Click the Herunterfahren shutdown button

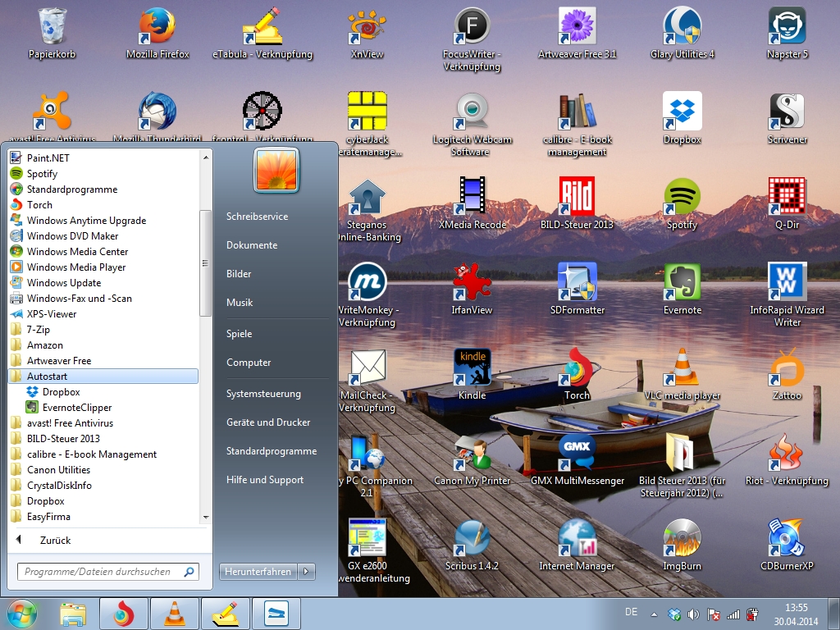[258, 572]
